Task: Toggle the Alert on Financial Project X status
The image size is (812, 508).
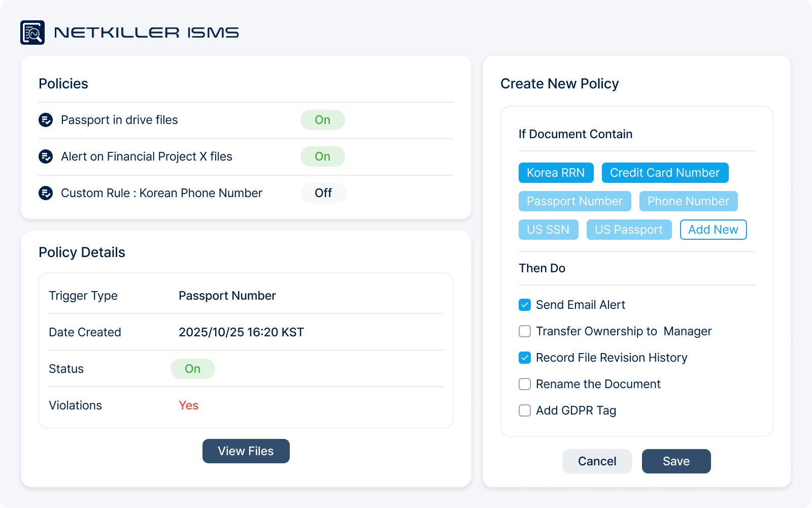Action: click(322, 156)
